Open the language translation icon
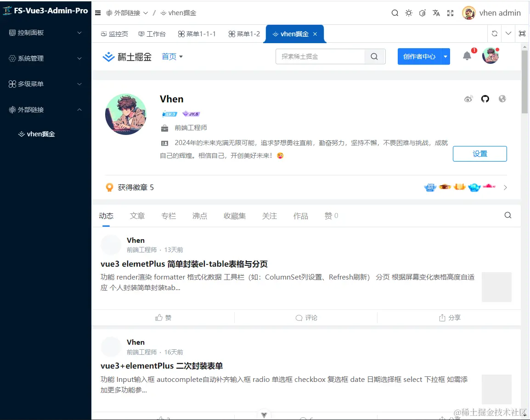The image size is (530, 420). [436, 13]
